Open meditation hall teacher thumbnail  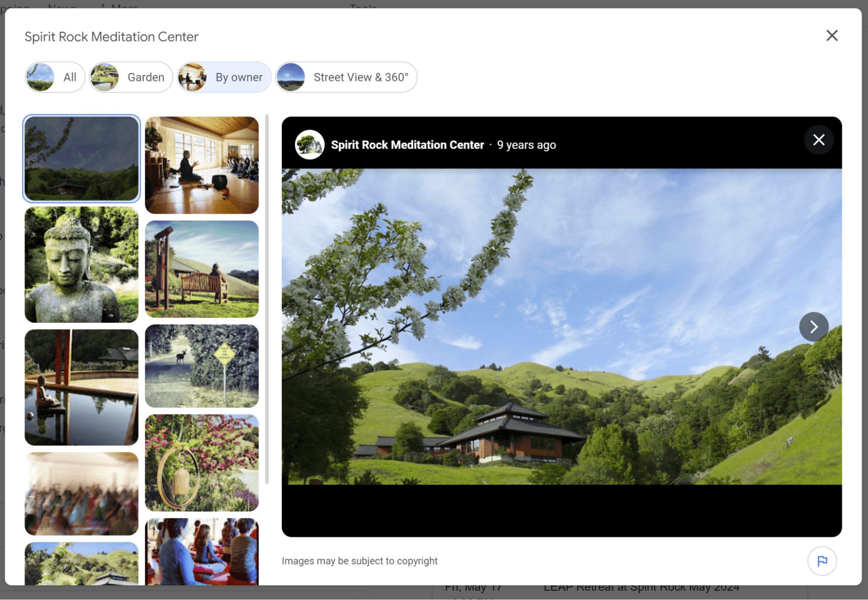(x=201, y=165)
